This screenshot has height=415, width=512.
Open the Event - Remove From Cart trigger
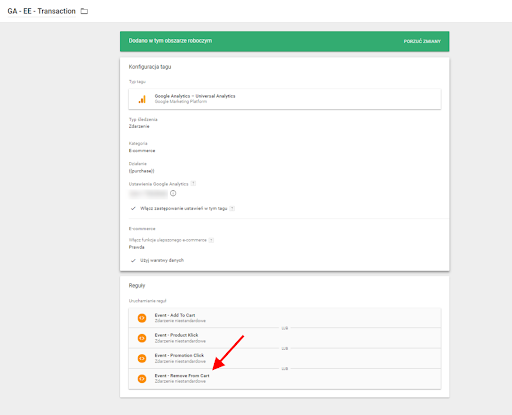coord(285,379)
